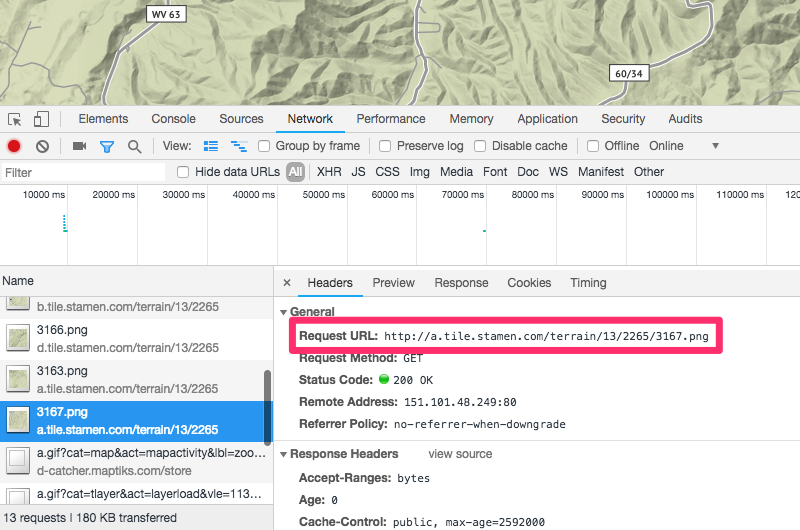This screenshot has width=800, height=530.
Task: Switch to the Console tab
Action: point(173,119)
